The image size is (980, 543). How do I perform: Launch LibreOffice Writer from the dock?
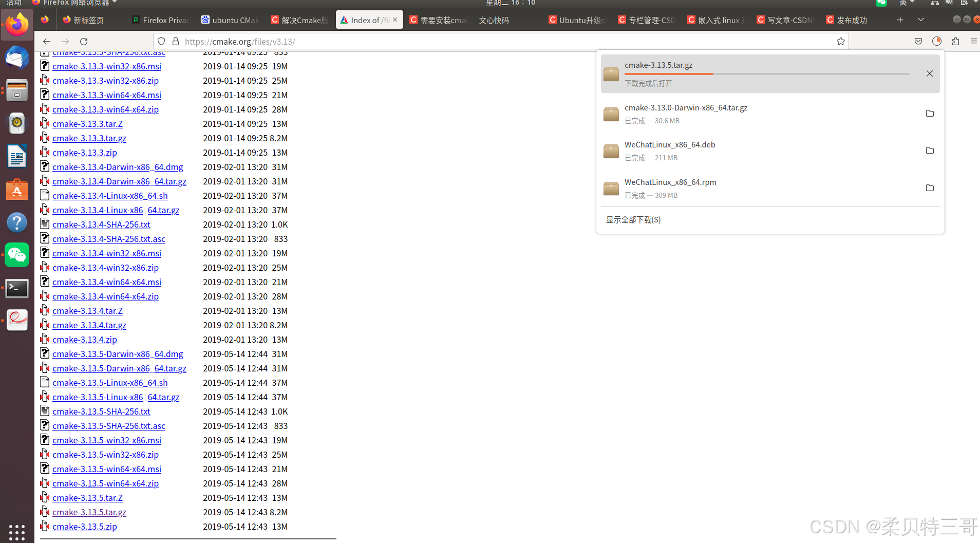point(17,156)
